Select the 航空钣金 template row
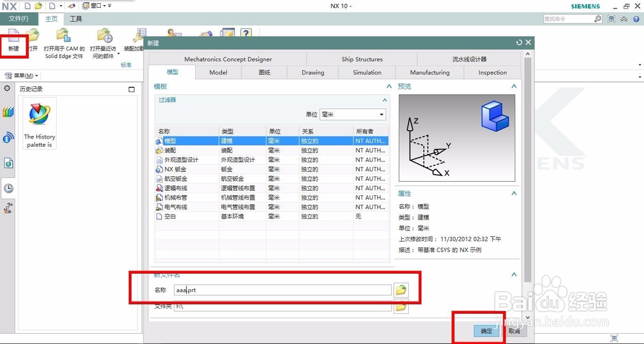Viewport: 644px width, 344px height. [x=272, y=178]
